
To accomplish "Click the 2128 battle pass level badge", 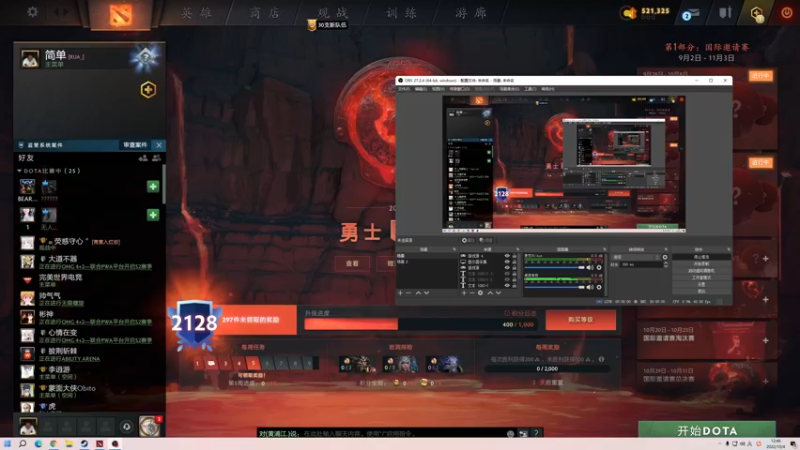I will [x=194, y=323].
